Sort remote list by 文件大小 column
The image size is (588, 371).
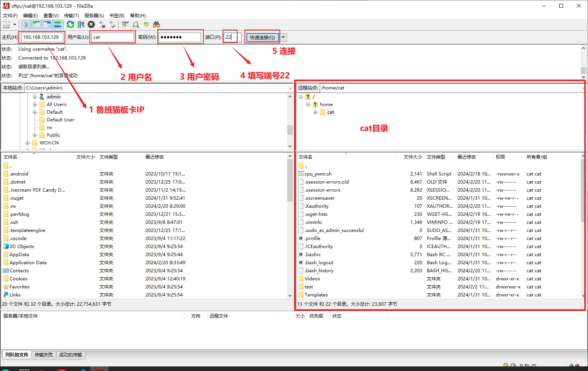click(410, 157)
